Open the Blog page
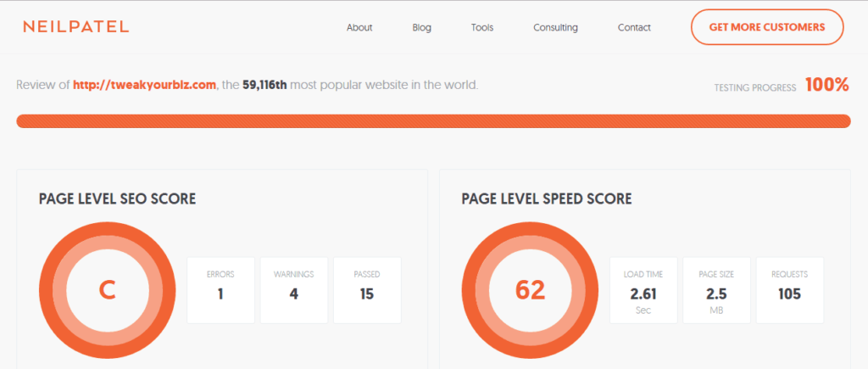The image size is (868, 369). tap(422, 27)
